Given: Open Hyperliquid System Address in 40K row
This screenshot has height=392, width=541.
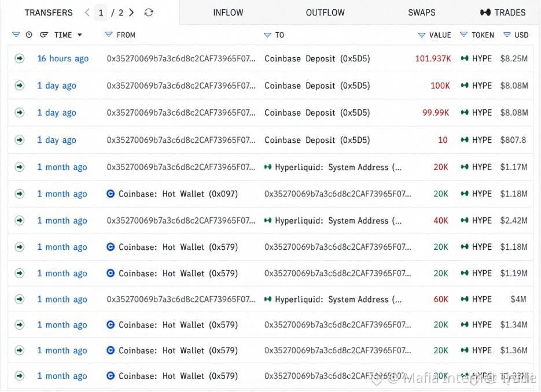Looking at the screenshot, I should 333,221.
